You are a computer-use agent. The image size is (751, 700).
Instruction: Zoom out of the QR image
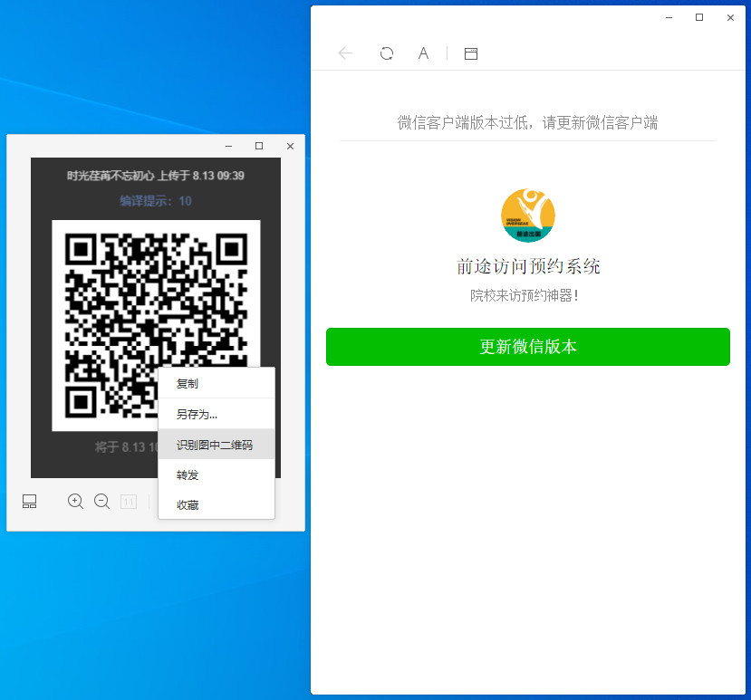(x=101, y=502)
